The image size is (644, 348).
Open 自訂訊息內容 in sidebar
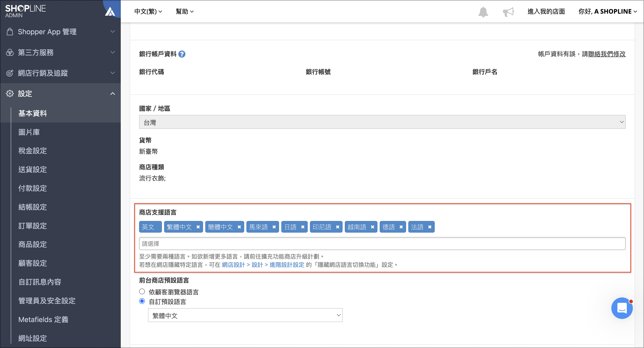pos(40,282)
